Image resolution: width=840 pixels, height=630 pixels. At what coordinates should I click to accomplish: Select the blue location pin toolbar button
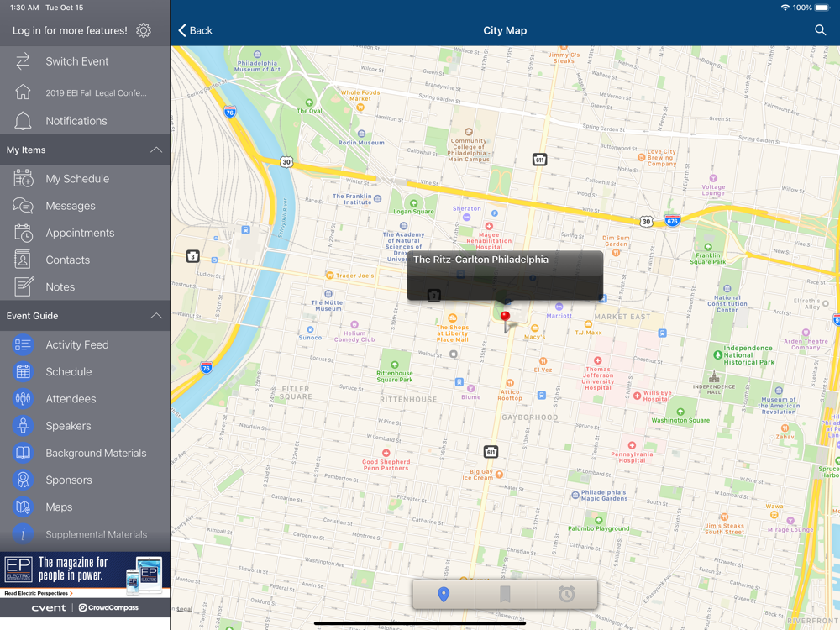[x=443, y=594]
